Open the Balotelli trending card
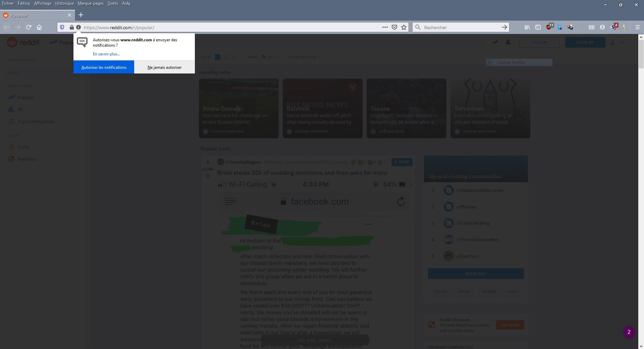644x349 pixels. [323, 108]
